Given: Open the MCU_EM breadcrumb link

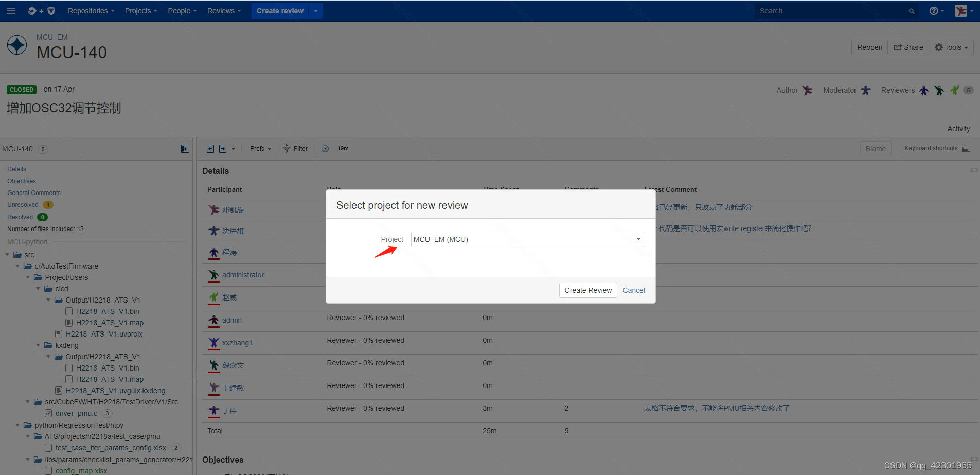Looking at the screenshot, I should (52, 37).
